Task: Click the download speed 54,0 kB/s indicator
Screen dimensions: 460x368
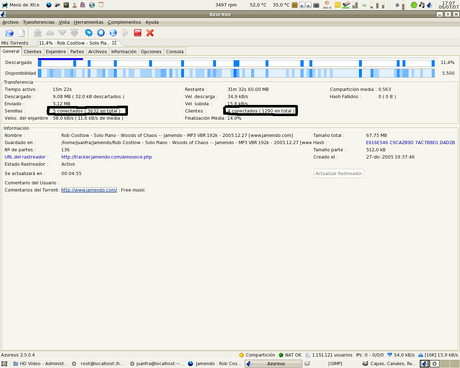Action: click(x=400, y=355)
